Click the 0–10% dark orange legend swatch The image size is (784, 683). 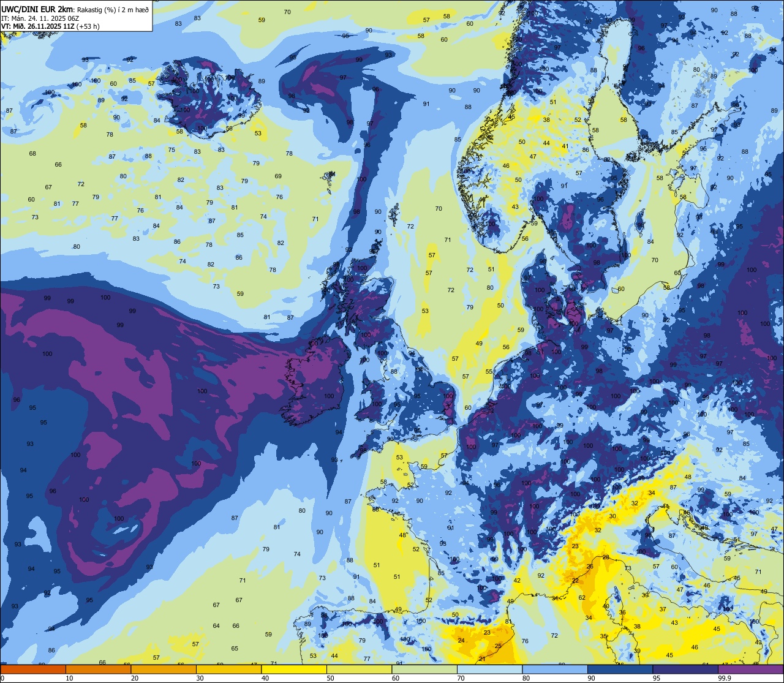[x=33, y=669]
